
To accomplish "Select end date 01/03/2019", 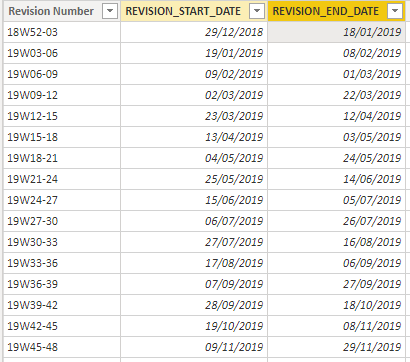I will [x=336, y=74].
